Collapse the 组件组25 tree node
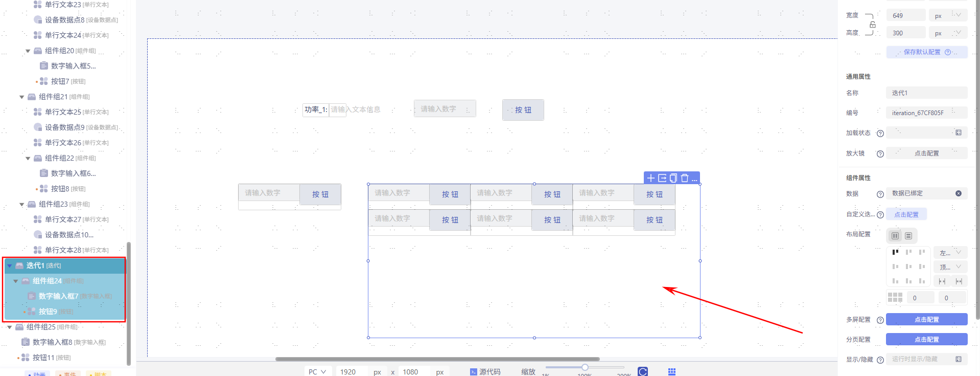980x376 pixels. point(10,327)
